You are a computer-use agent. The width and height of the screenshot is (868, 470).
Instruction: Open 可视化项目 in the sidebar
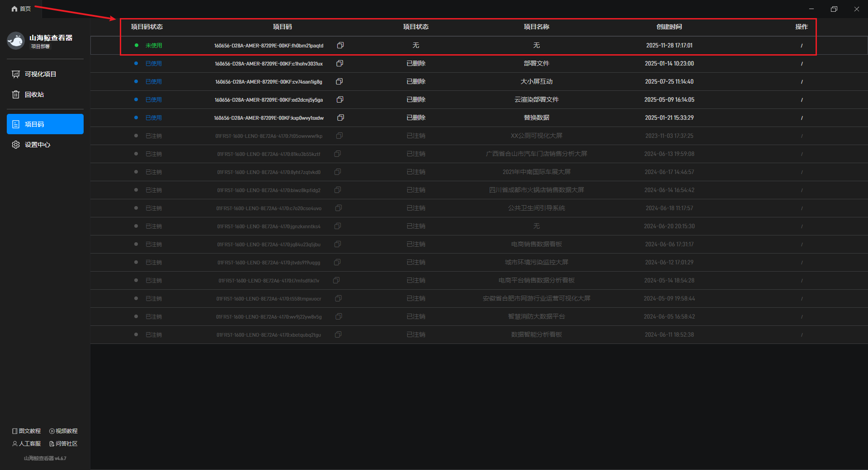(40, 74)
